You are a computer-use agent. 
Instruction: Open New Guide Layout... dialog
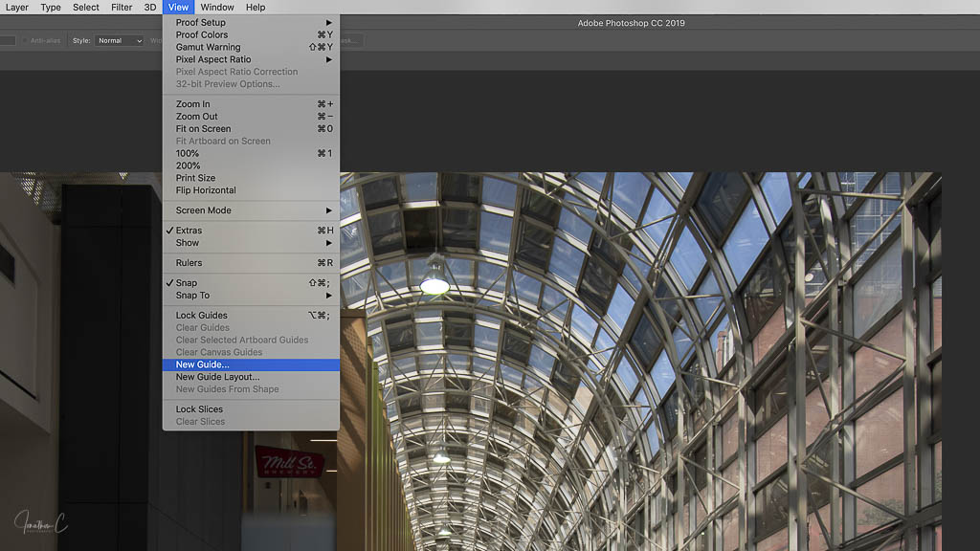click(x=217, y=377)
